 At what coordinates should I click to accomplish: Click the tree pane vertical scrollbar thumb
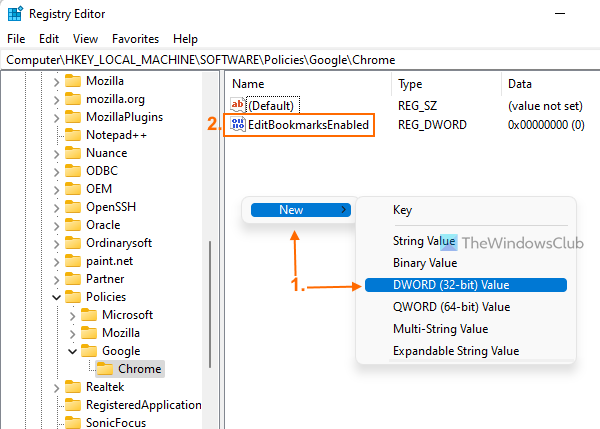tap(210, 304)
